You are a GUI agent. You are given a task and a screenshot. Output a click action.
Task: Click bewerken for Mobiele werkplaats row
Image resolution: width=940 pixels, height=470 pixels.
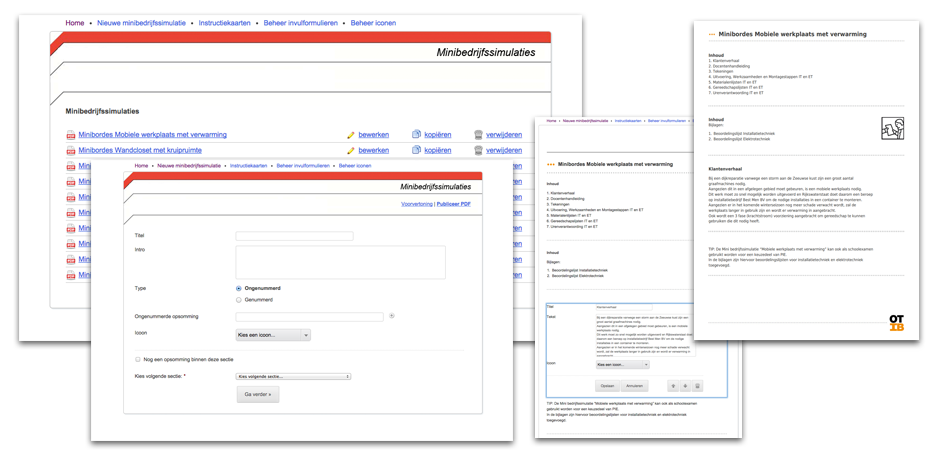373,135
